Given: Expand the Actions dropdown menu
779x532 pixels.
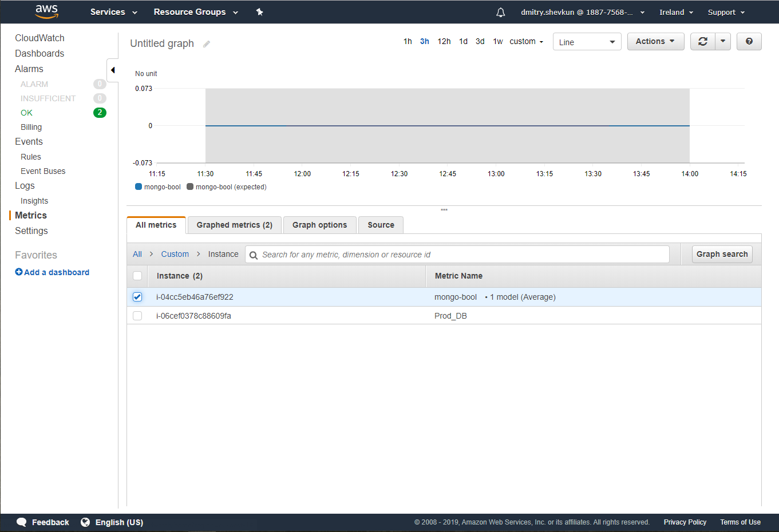Looking at the screenshot, I should pyautogui.click(x=655, y=41).
